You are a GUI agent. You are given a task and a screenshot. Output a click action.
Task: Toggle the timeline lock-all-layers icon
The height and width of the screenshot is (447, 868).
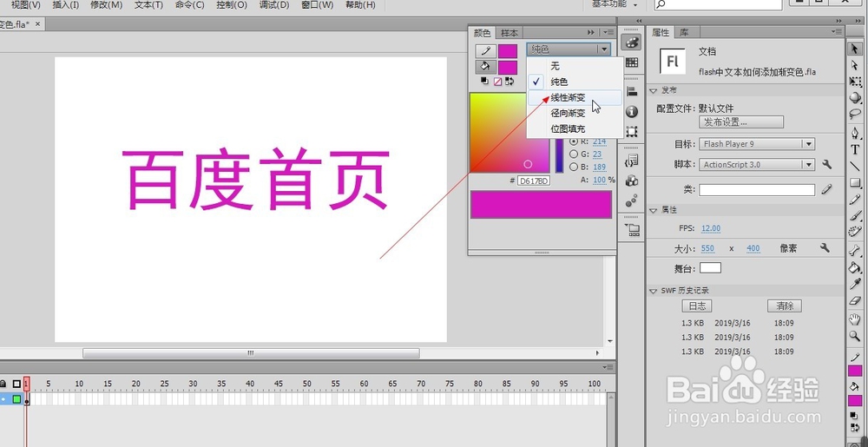[3, 384]
